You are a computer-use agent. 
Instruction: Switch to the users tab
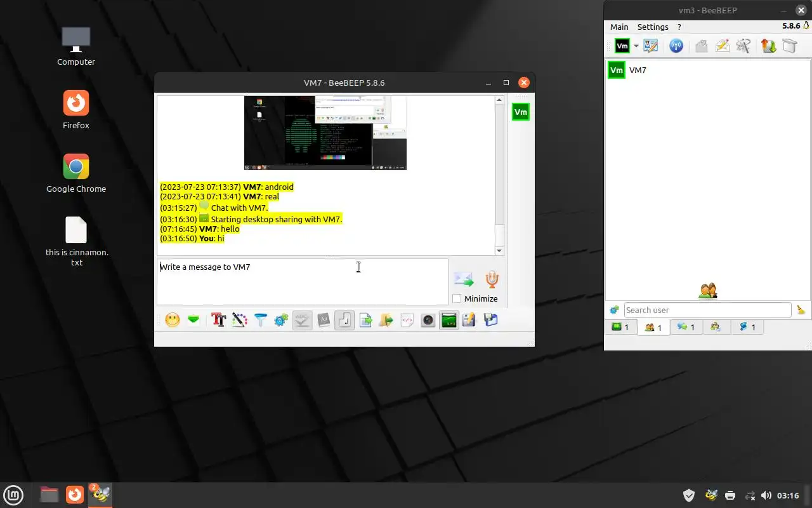653,327
